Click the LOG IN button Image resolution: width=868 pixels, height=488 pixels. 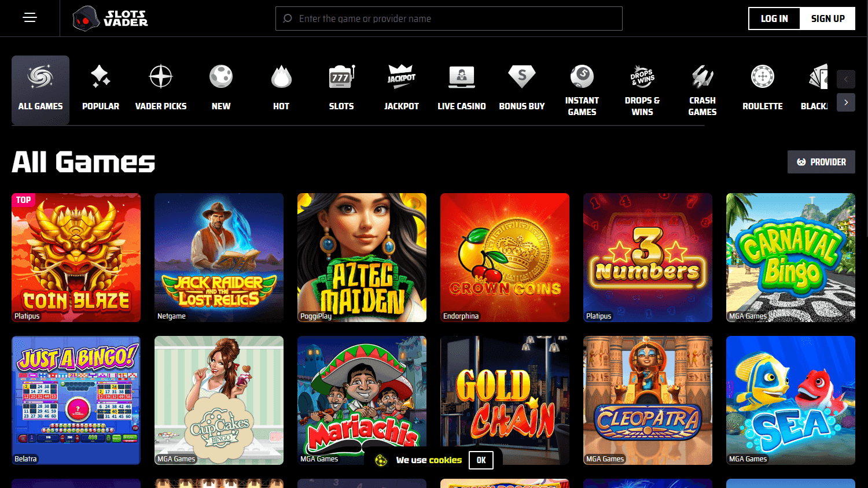point(774,18)
